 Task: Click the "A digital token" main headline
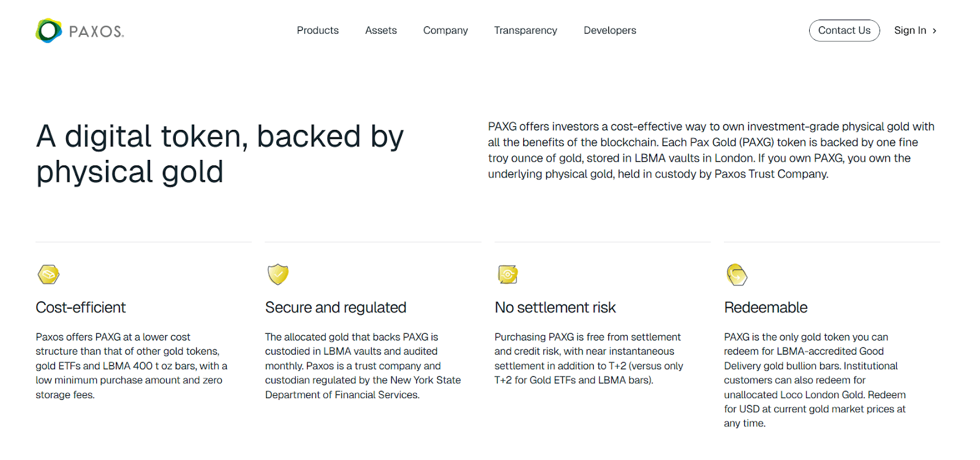click(220, 154)
